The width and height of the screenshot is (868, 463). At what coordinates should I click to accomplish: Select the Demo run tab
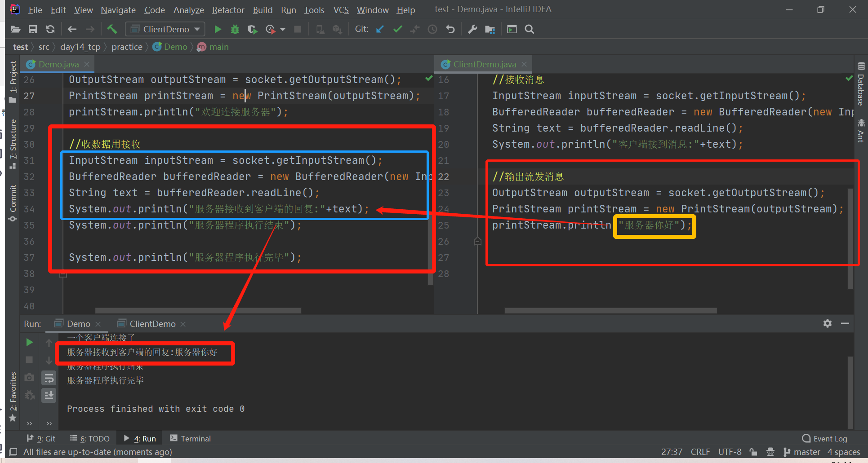click(78, 324)
